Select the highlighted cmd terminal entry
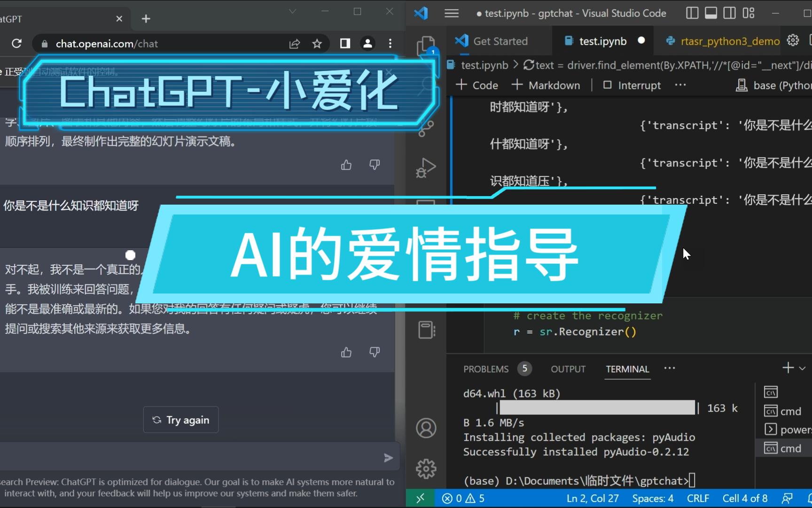 tap(784, 448)
